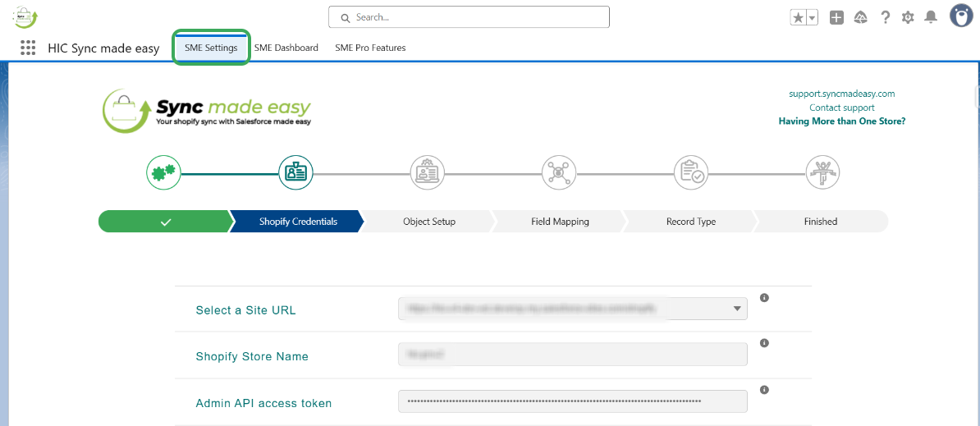This screenshot has width=980, height=426.
Task: Go to the Finished stage
Action: point(821,222)
